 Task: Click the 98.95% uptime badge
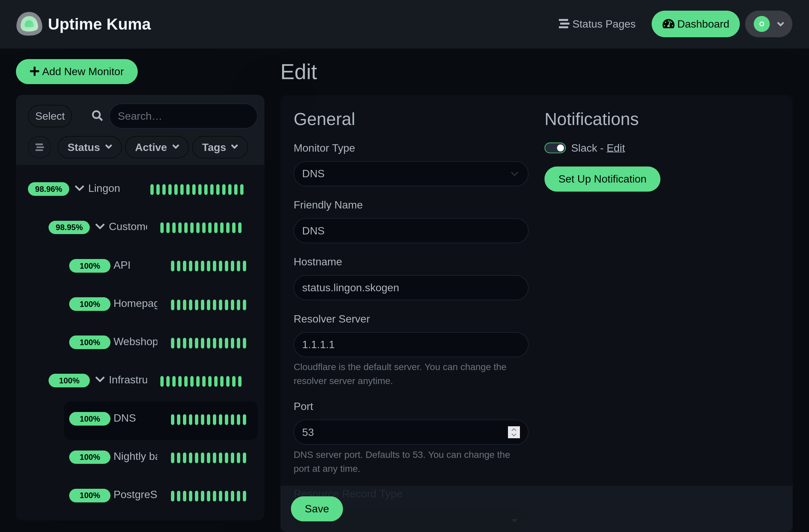pyautogui.click(x=69, y=227)
